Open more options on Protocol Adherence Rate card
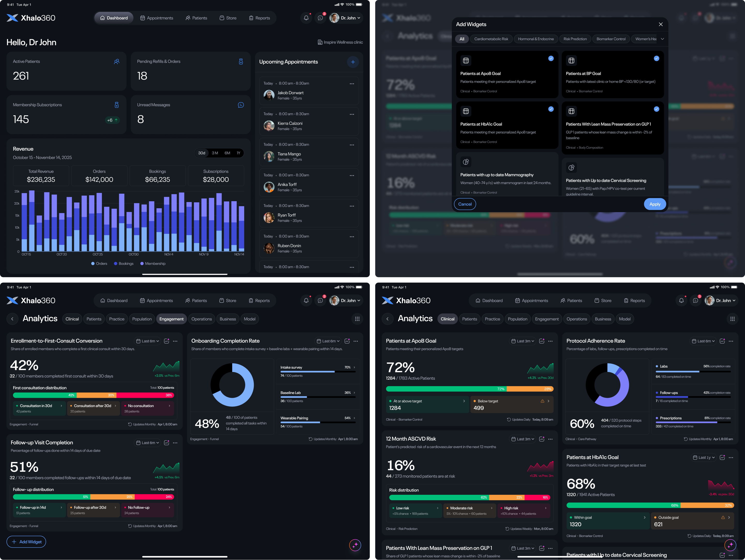Screen dimensions: 745x560 pyautogui.click(x=731, y=341)
